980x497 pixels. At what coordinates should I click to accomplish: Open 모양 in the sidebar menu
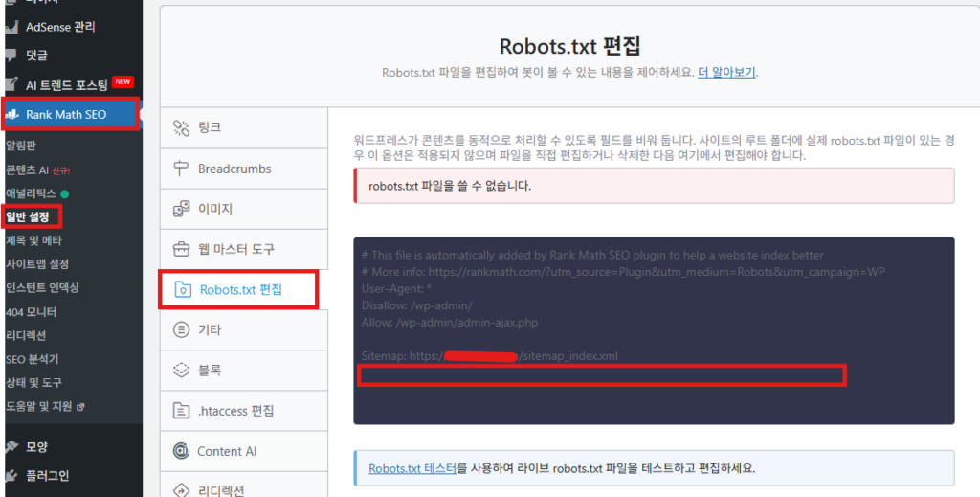(36, 446)
